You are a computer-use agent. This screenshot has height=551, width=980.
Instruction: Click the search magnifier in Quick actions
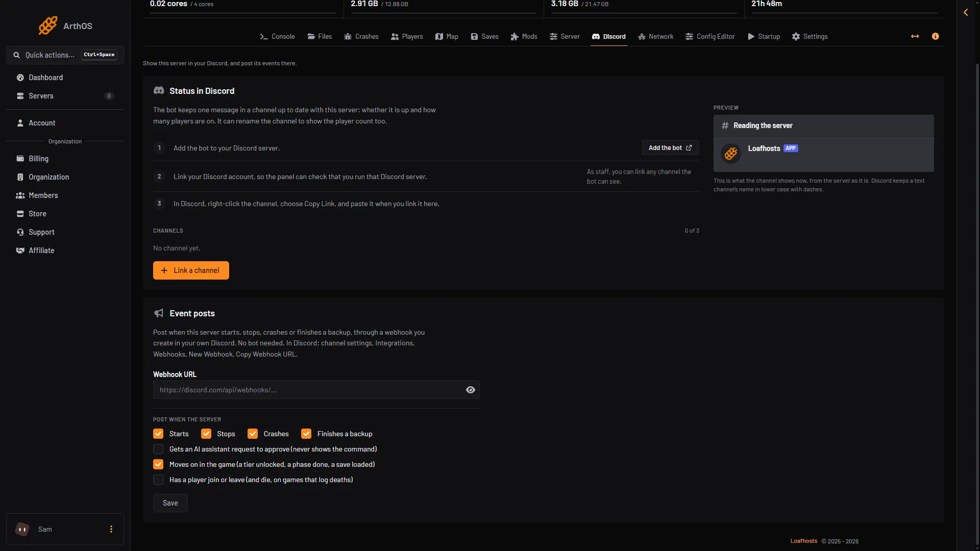point(17,55)
